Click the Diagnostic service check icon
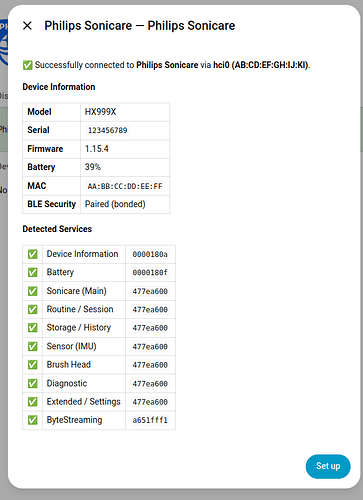Screen dimensions: 363x500 click(x=32, y=384)
